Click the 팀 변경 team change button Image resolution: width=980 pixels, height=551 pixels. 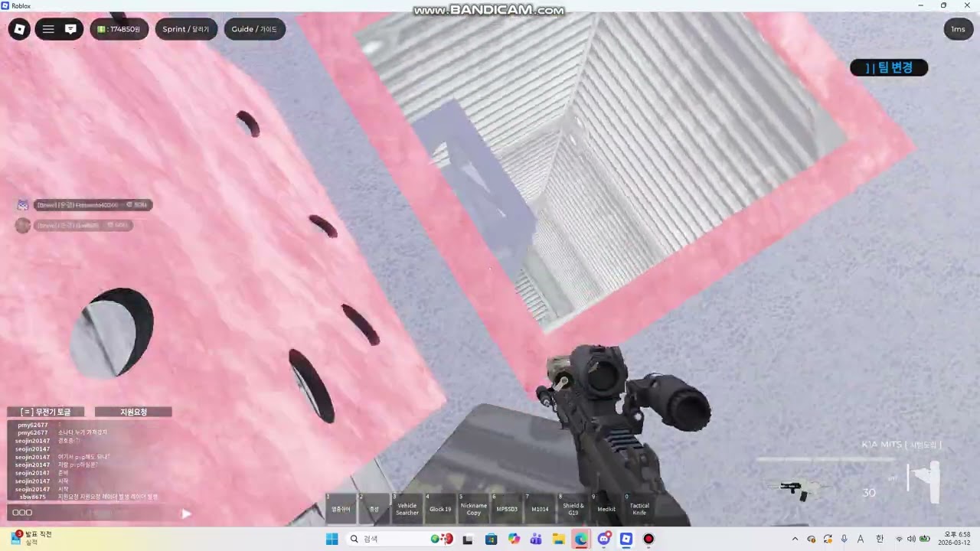click(889, 67)
